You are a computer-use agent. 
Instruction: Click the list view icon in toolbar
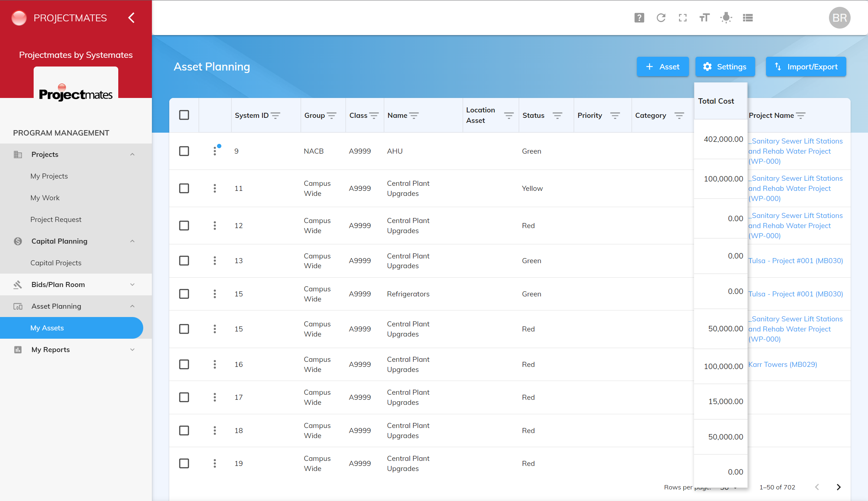pos(748,18)
